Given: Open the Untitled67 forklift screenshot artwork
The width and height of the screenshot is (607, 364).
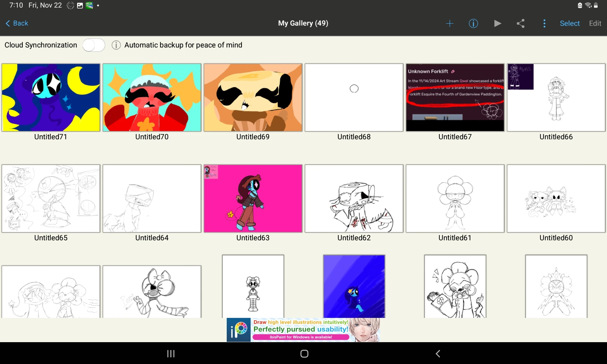Looking at the screenshot, I should (x=455, y=97).
